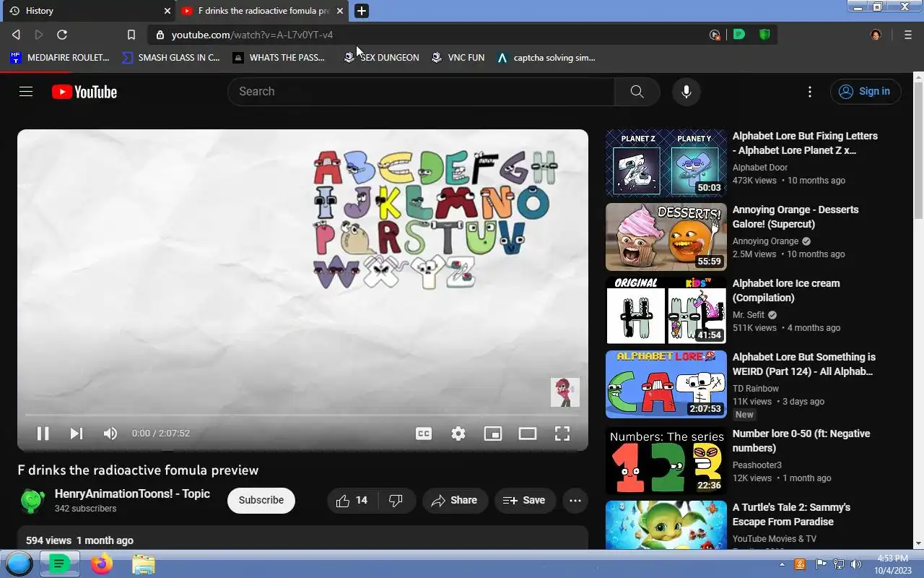Viewport: 924px width, 578px height.
Task: Bookmark this page
Action: (131, 35)
